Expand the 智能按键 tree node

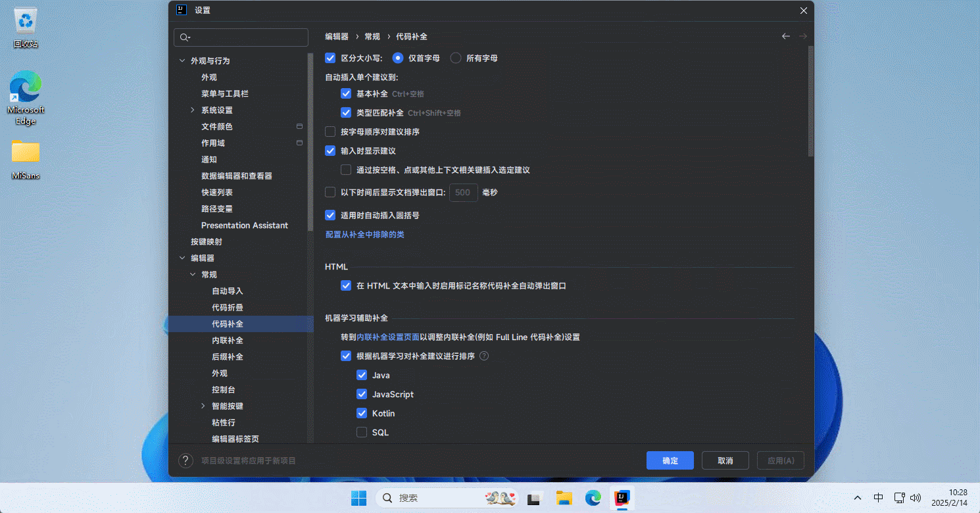point(203,406)
